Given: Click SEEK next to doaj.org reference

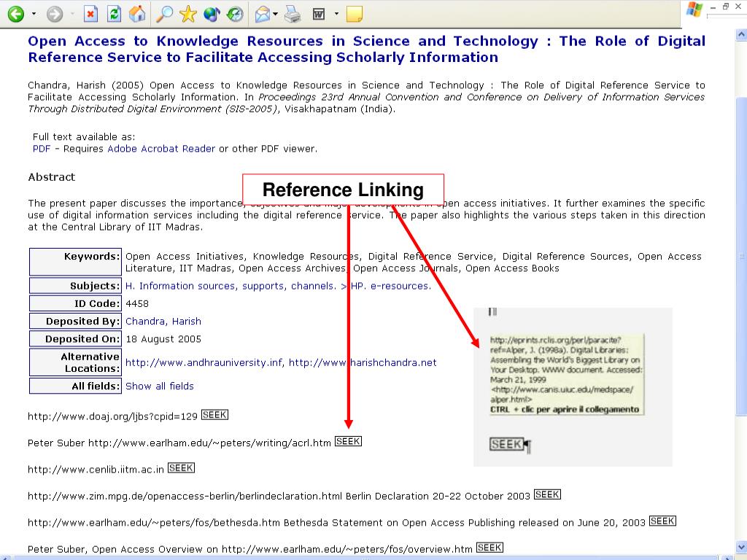Looking at the screenshot, I should point(215,415).
